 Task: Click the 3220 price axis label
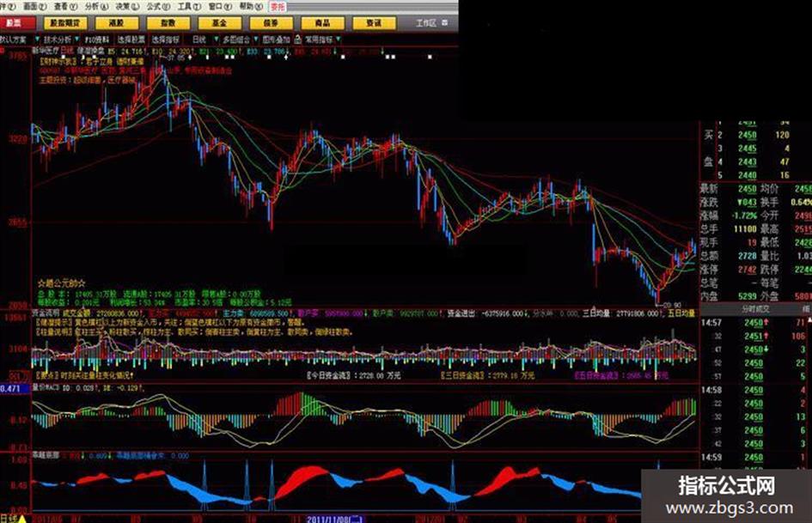(x=17, y=139)
